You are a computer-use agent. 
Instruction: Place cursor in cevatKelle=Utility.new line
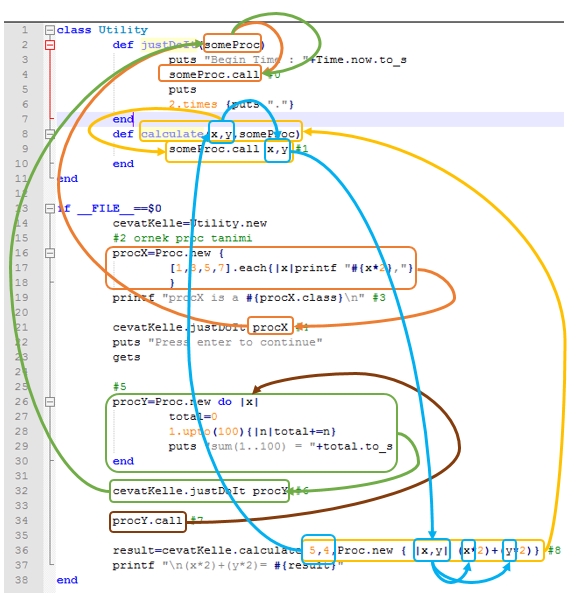coord(190,223)
